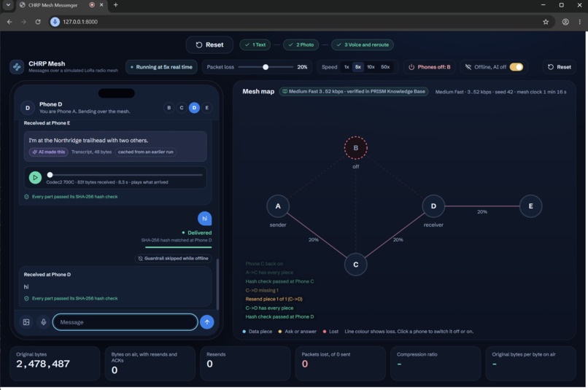Click the send message arrow button
The height and width of the screenshot is (390, 588).
[207, 322]
